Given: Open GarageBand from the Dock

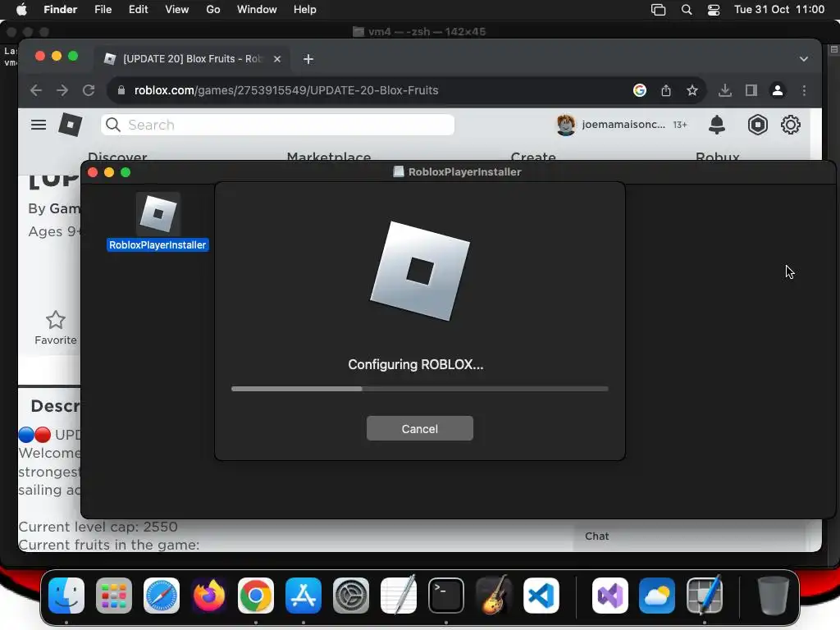Looking at the screenshot, I should pyautogui.click(x=493, y=596).
